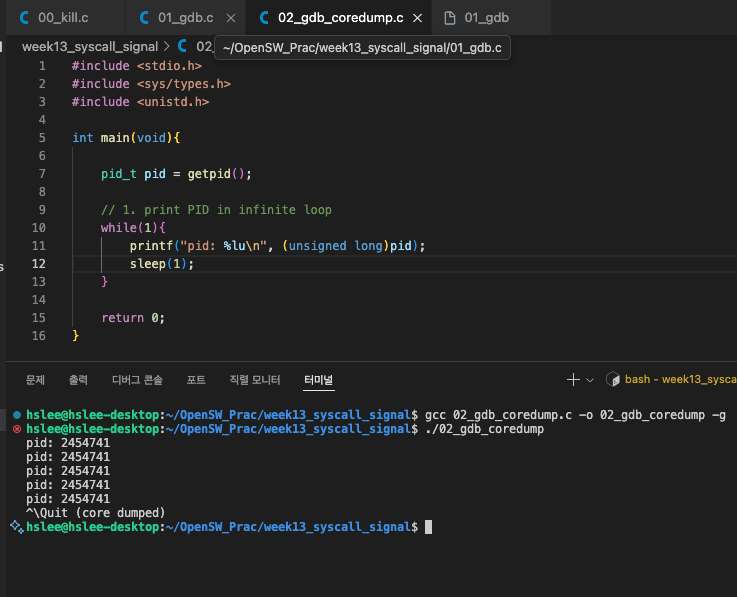The height and width of the screenshot is (597, 737).
Task: Click the file icon on 01_gdb tab
Action: 450,18
